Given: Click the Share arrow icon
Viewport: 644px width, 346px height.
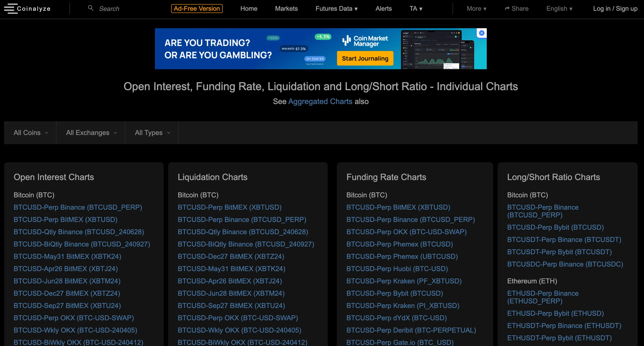Looking at the screenshot, I should point(507,9).
